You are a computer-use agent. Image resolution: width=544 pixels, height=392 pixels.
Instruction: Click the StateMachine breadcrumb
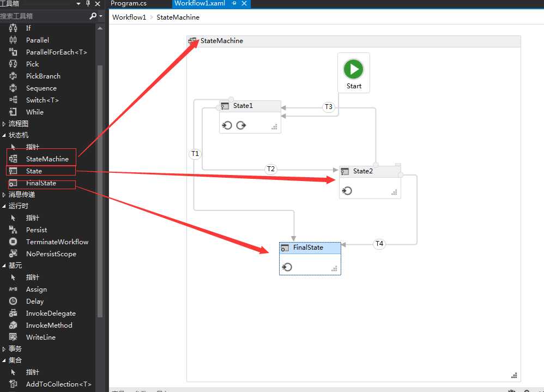click(x=178, y=17)
